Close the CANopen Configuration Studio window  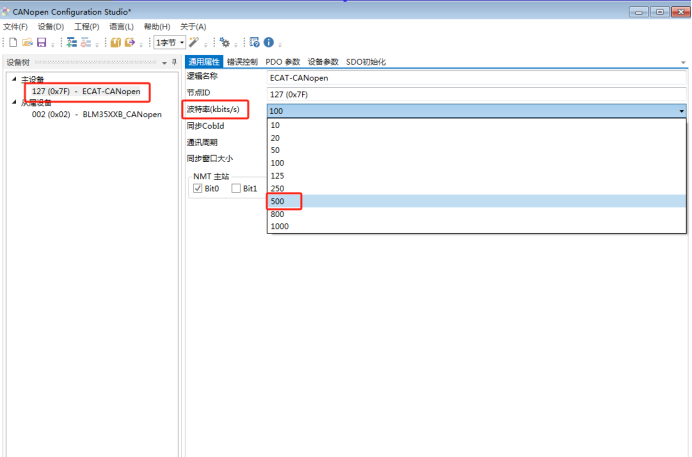point(681,12)
